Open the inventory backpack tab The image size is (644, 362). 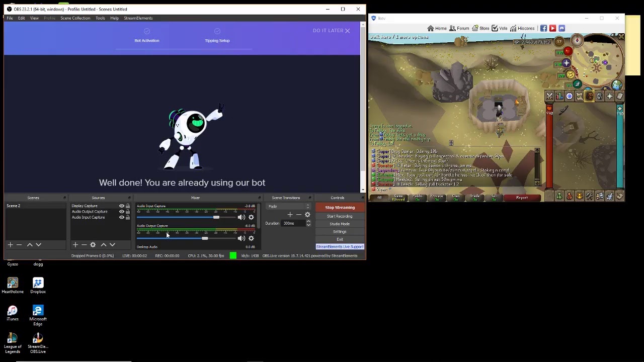coord(589,97)
